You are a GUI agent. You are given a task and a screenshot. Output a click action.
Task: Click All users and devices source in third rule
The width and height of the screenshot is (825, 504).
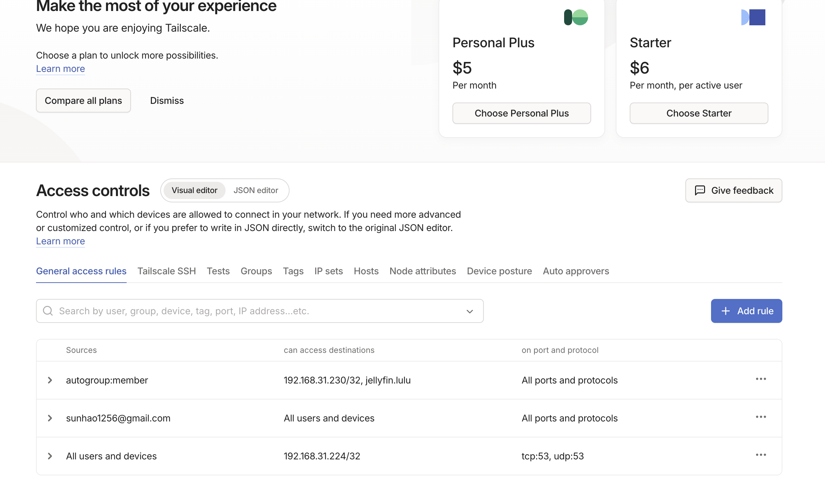[x=112, y=456]
